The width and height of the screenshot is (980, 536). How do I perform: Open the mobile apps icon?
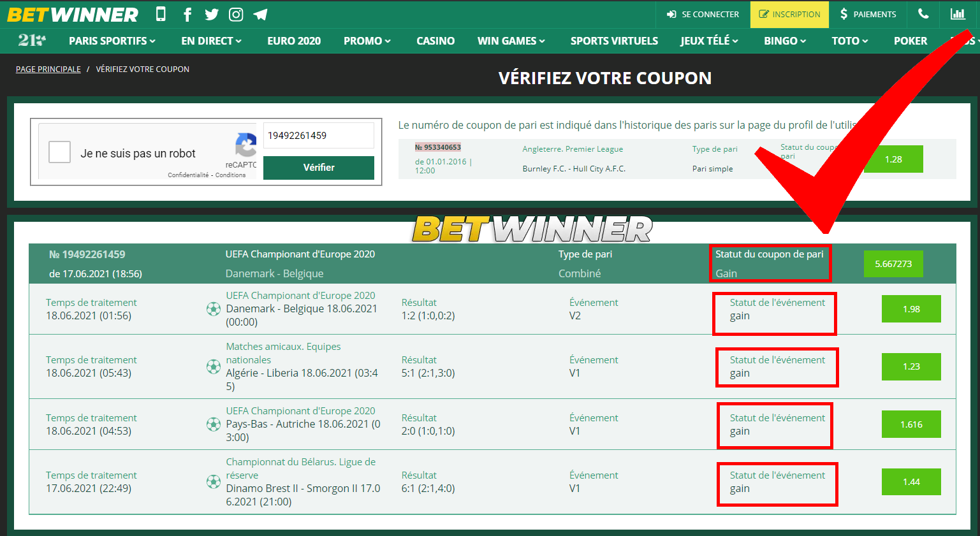pos(161,14)
